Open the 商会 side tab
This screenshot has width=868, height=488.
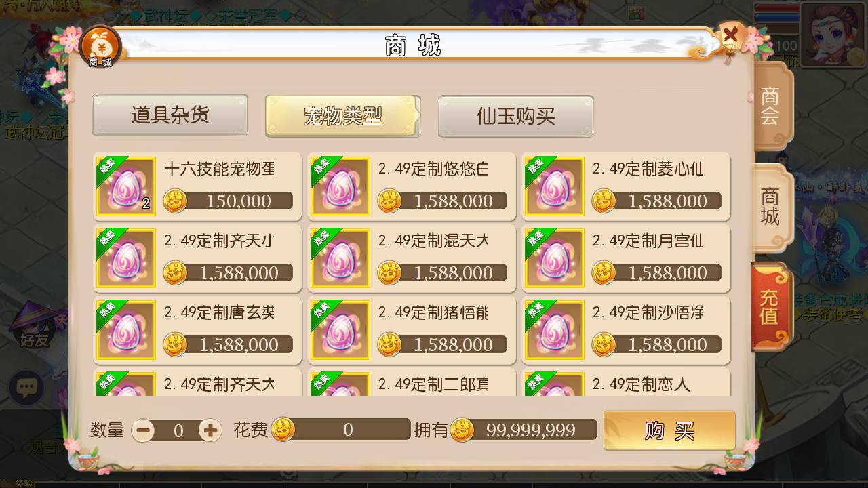coord(771,106)
